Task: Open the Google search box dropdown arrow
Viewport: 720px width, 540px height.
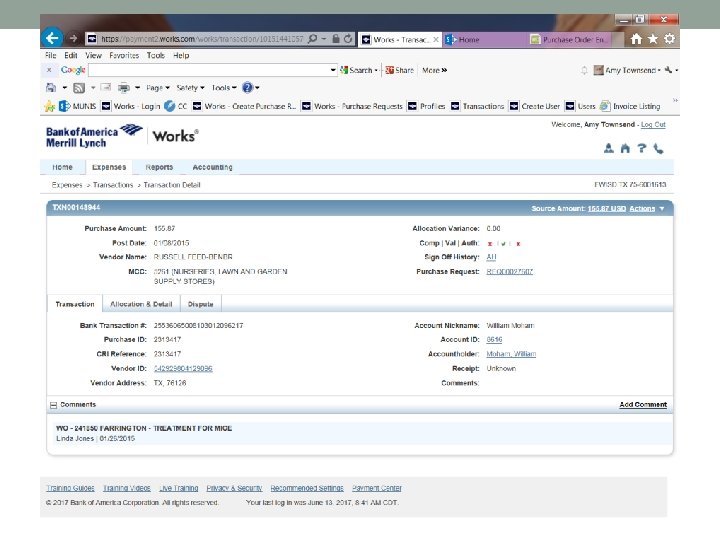Action: coord(333,70)
